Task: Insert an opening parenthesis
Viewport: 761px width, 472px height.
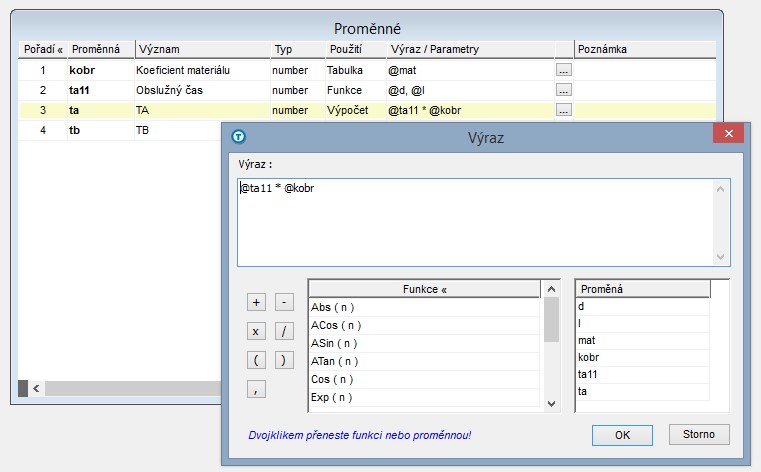Action: [256, 360]
